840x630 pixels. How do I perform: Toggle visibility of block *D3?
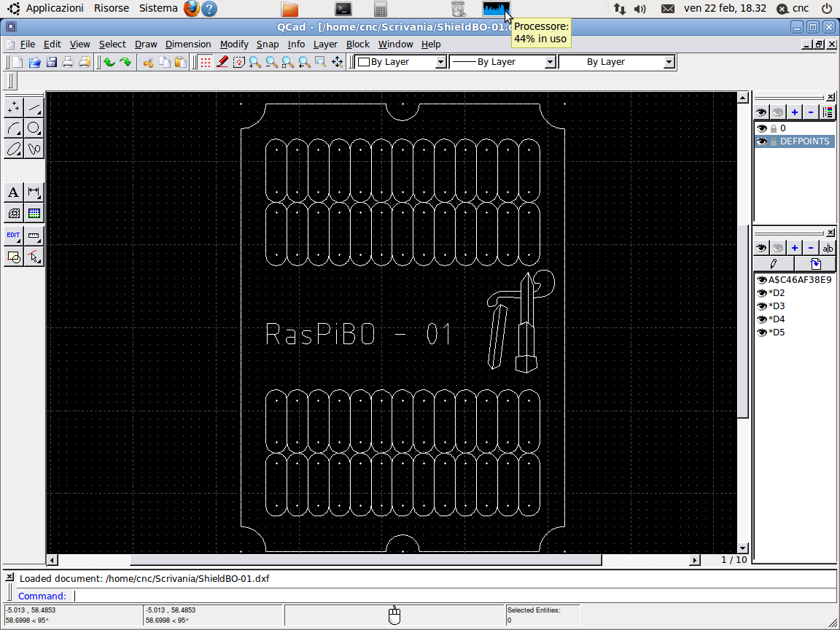762,306
